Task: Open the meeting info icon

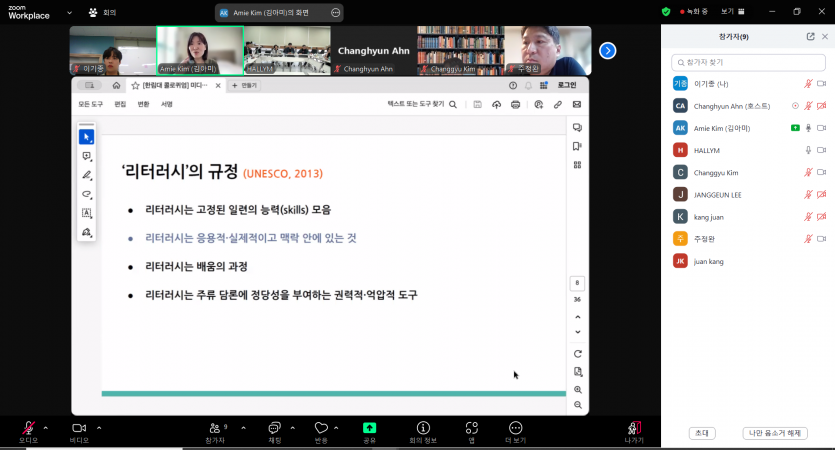Action: [x=423, y=428]
